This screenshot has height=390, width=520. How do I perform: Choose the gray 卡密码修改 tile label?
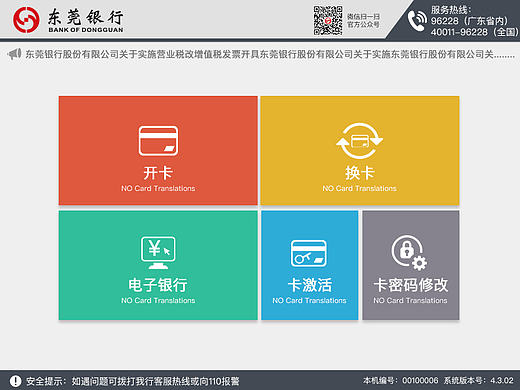pyautogui.click(x=411, y=285)
